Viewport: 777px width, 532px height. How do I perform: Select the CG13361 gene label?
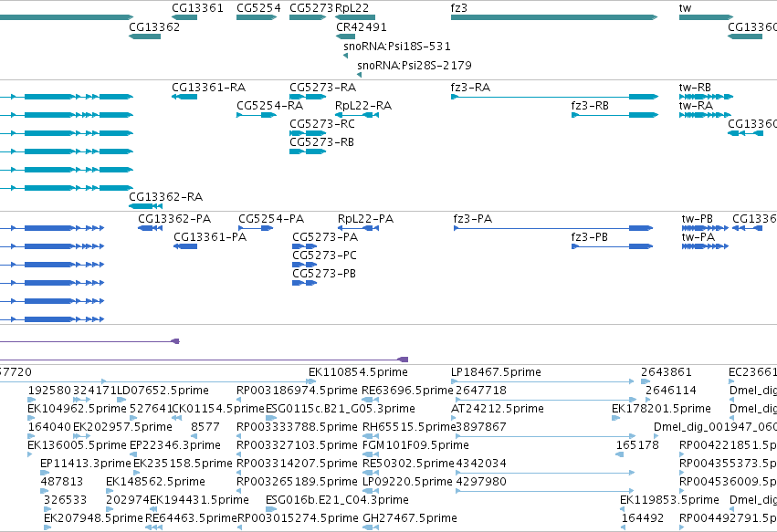tap(197, 8)
